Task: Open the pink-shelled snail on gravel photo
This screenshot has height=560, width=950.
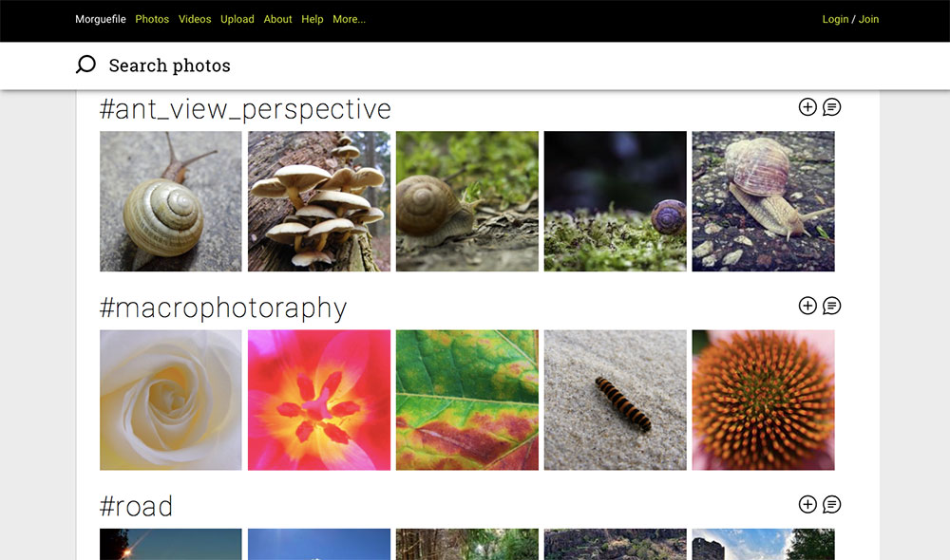Action: click(764, 201)
